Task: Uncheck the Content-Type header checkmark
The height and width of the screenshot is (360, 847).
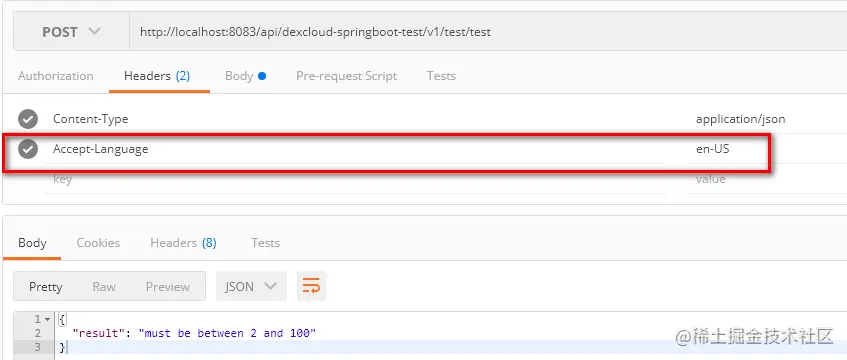Action: tap(28, 119)
